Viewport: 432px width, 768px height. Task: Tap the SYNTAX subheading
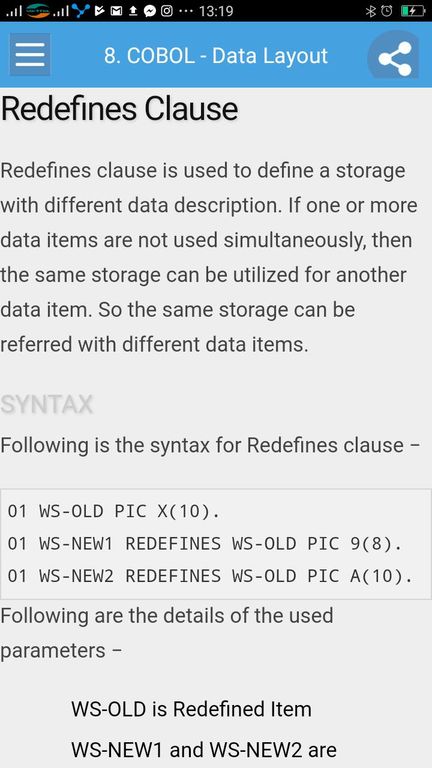pos(47,405)
